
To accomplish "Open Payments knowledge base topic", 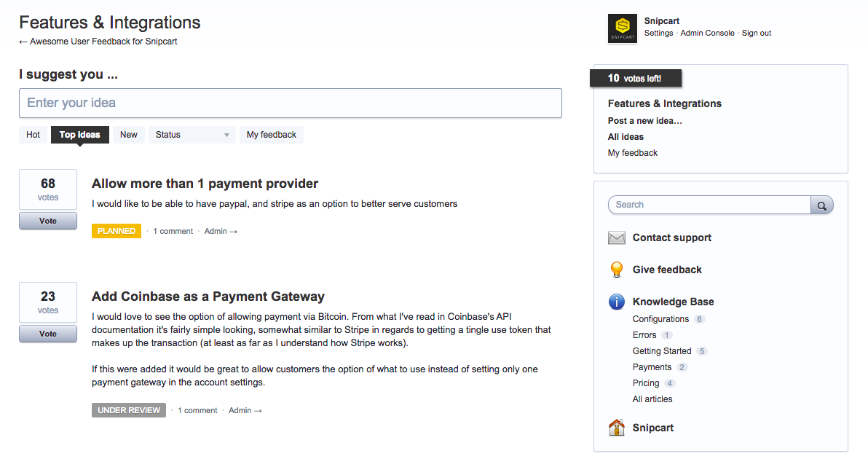I will click(x=652, y=367).
